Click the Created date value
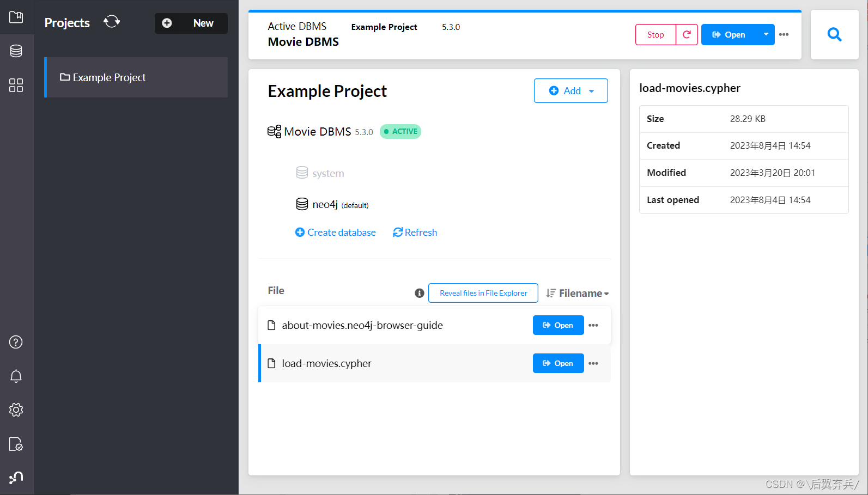868x495 pixels. pyautogui.click(x=770, y=145)
